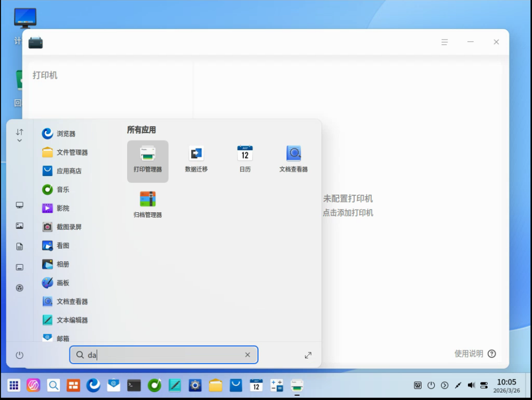
Task: Open 使用说明 help in Print Manager
Action: coord(475,354)
